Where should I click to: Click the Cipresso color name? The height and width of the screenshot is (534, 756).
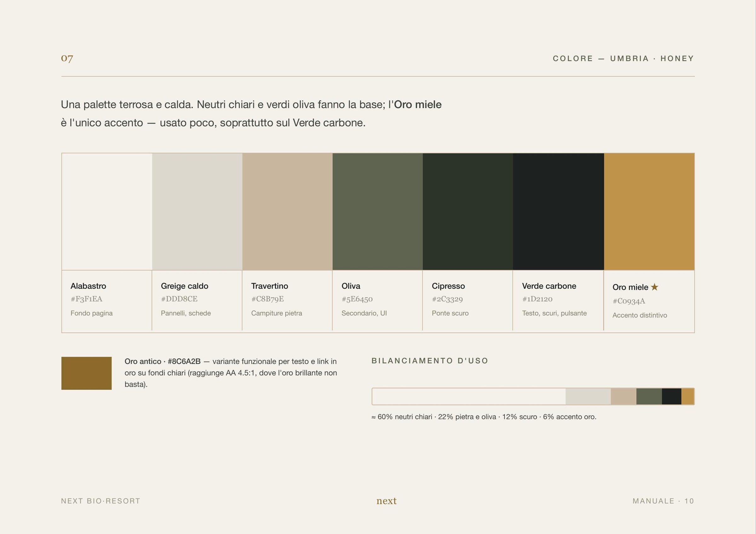[x=448, y=286]
